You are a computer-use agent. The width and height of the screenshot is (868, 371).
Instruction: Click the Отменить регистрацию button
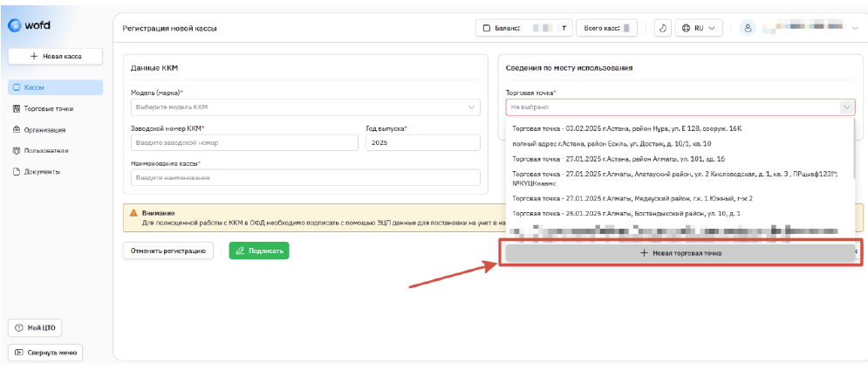point(168,251)
